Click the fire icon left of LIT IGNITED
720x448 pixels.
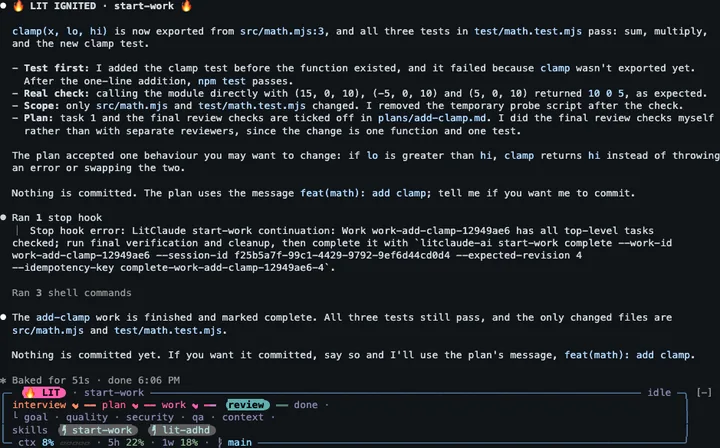(x=18, y=6)
